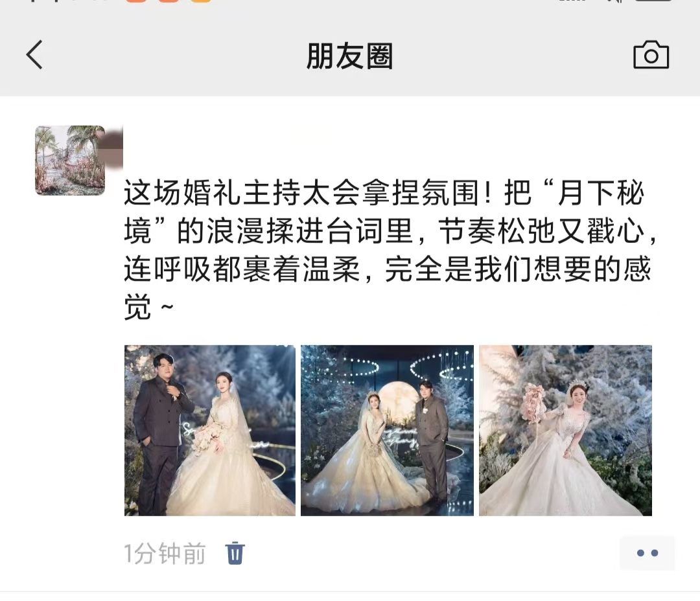Tap the last text line ending 觉~

point(148,307)
